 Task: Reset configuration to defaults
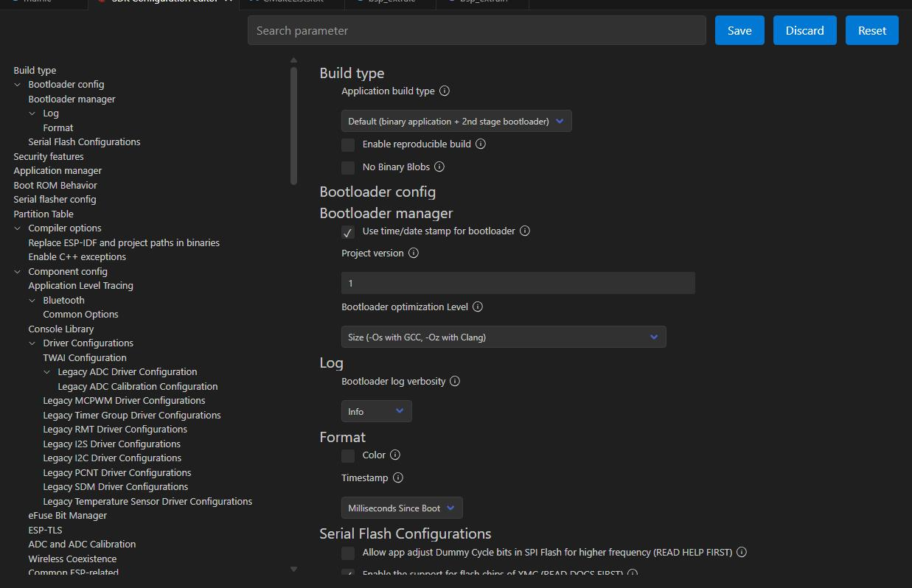point(872,30)
